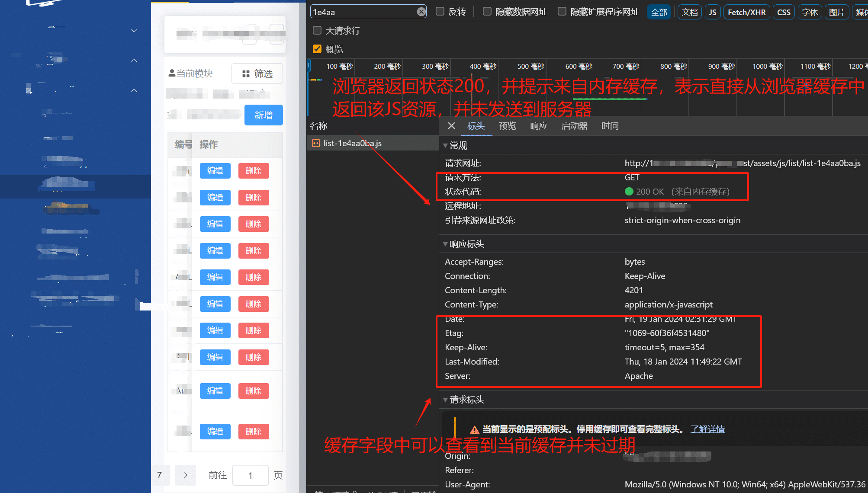Click the Content-Type application/x-javascript value

tap(669, 304)
